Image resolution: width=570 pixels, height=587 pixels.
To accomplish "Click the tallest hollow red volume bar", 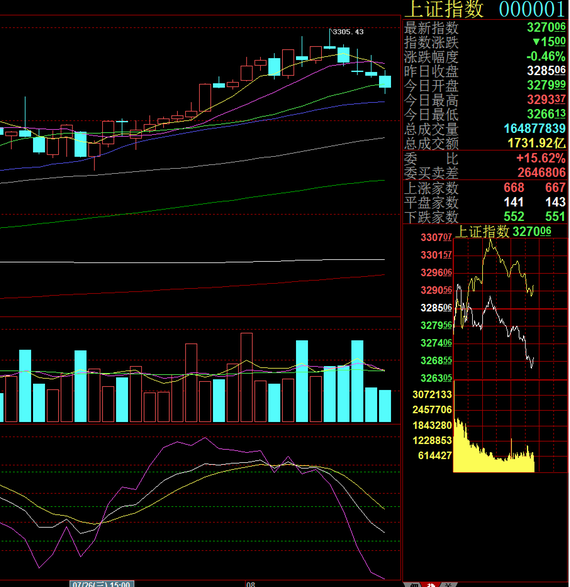I will 246,377.
